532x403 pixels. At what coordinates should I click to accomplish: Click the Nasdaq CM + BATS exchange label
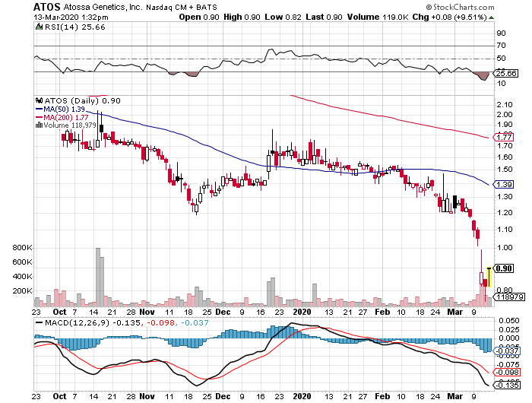[x=182, y=7]
